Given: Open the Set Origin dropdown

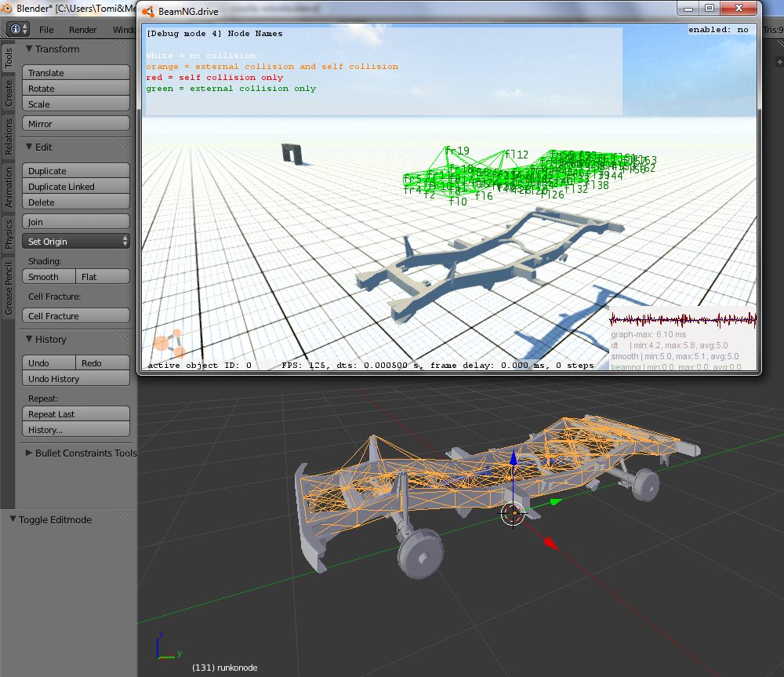Looking at the screenshot, I should pos(76,241).
